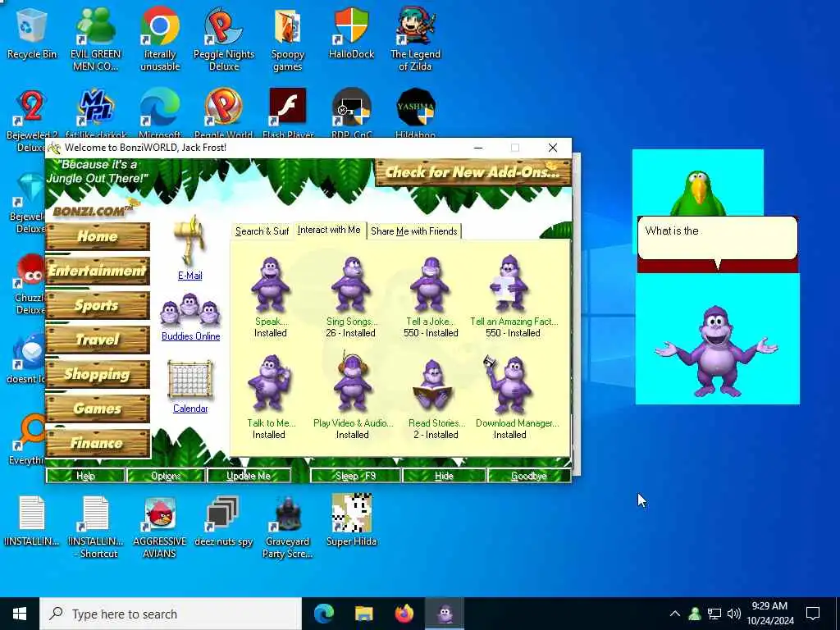
Task: Open the Finance wooden sign
Action: (98, 442)
